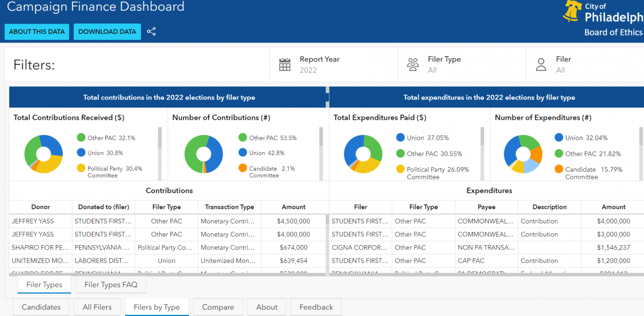Image resolution: width=644 pixels, height=316 pixels.
Task: Click the people icon for Filer Type
Action: (x=413, y=65)
